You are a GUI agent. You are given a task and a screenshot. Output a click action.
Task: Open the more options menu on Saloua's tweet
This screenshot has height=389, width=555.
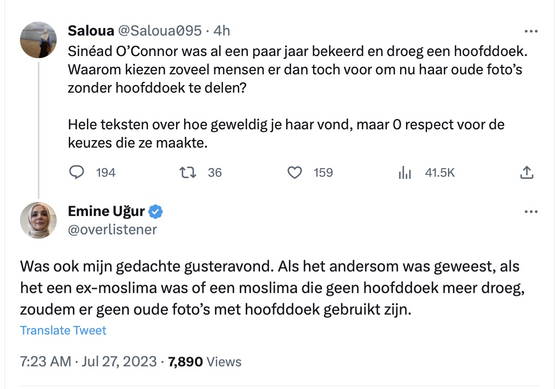click(x=531, y=32)
